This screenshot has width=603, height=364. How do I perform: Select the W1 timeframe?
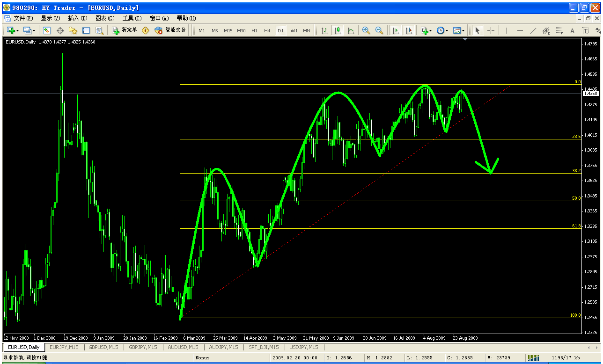coord(294,30)
